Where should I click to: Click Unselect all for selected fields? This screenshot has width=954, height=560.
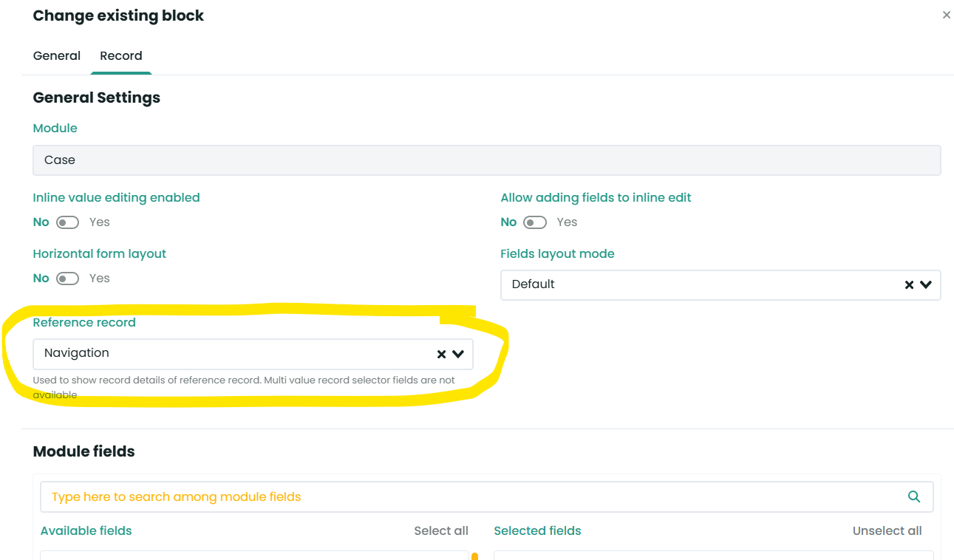click(x=887, y=530)
